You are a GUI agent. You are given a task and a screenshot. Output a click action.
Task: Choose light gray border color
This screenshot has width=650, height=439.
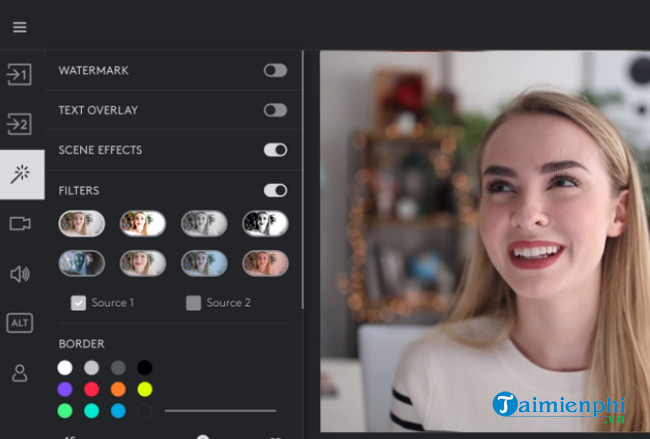click(x=92, y=368)
